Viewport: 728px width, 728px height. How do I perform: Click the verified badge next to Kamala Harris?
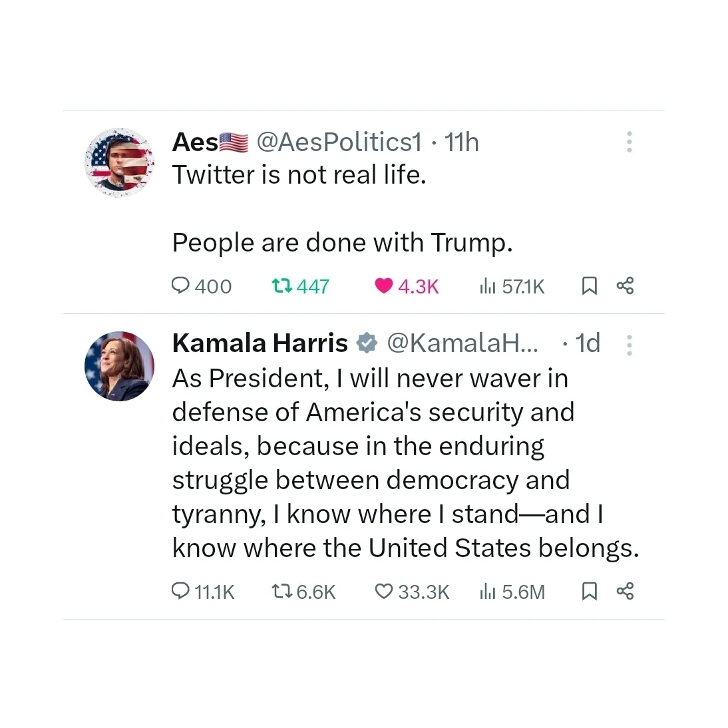click(x=367, y=343)
